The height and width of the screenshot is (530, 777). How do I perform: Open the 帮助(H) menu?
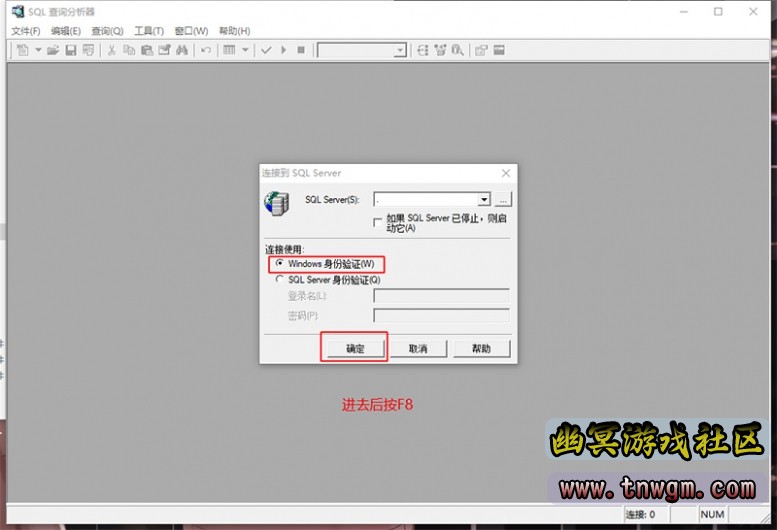click(234, 31)
